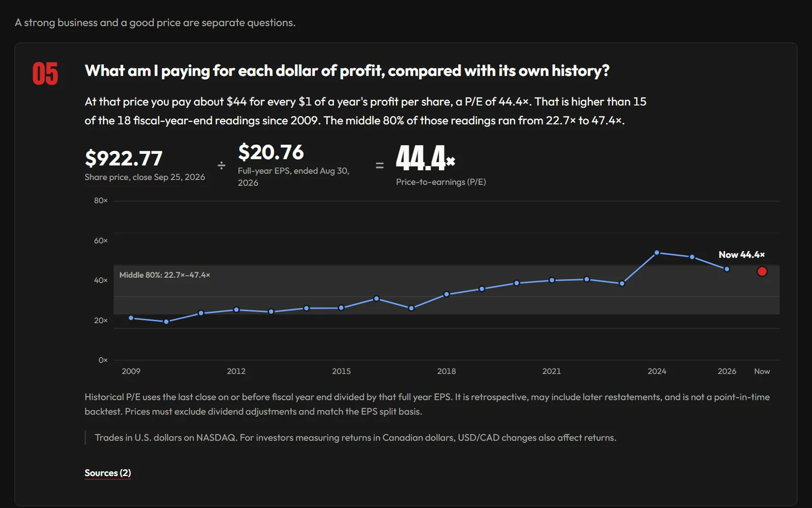Click the 2015 data point
Image resolution: width=812 pixels, height=508 pixels.
341,308
